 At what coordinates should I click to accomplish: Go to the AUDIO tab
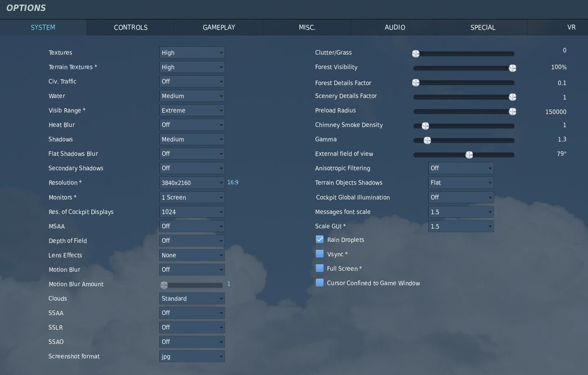tap(395, 28)
